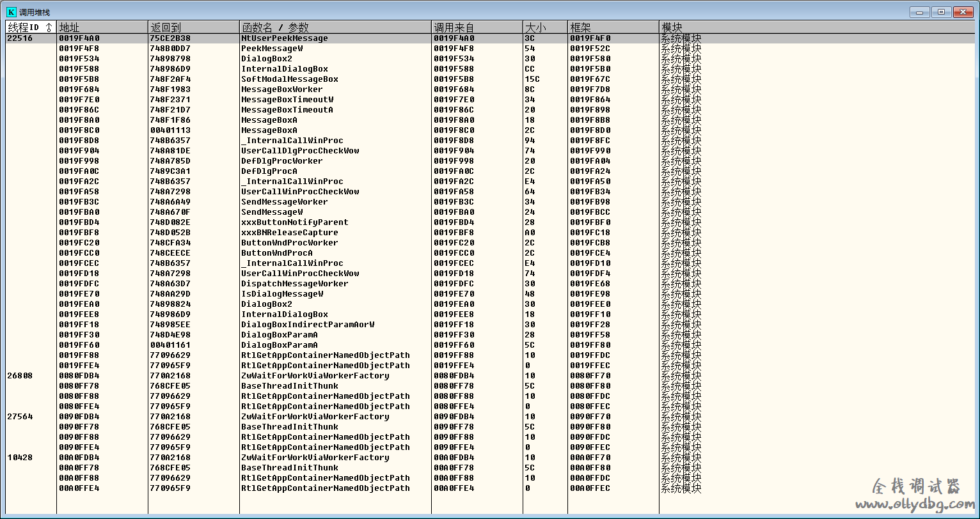Select thread ID 26808 entry

pos(20,376)
